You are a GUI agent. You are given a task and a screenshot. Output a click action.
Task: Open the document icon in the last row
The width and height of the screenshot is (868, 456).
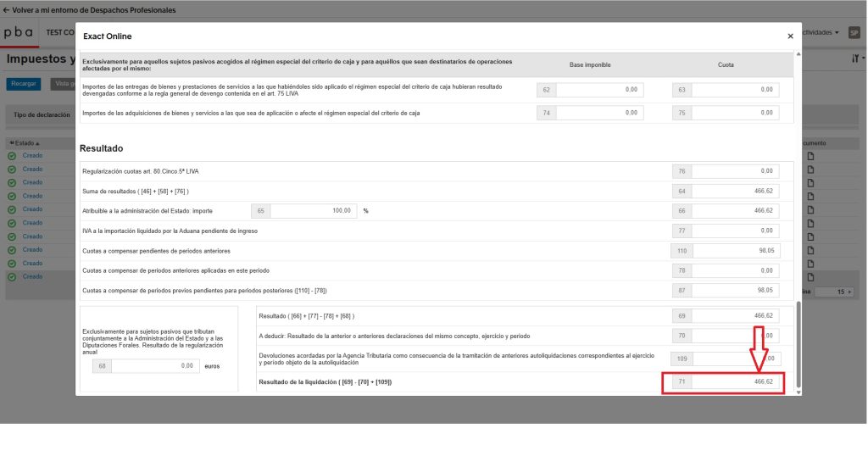coord(810,277)
